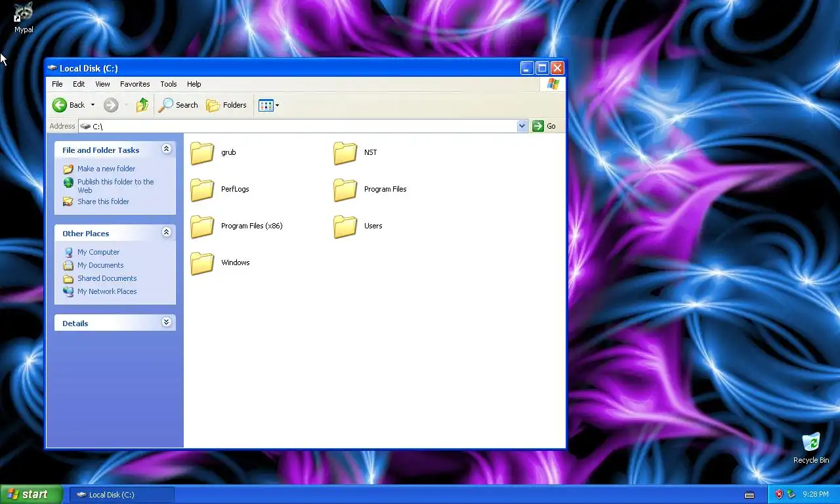Open My Network Places link
The image size is (840, 504).
pos(107,291)
